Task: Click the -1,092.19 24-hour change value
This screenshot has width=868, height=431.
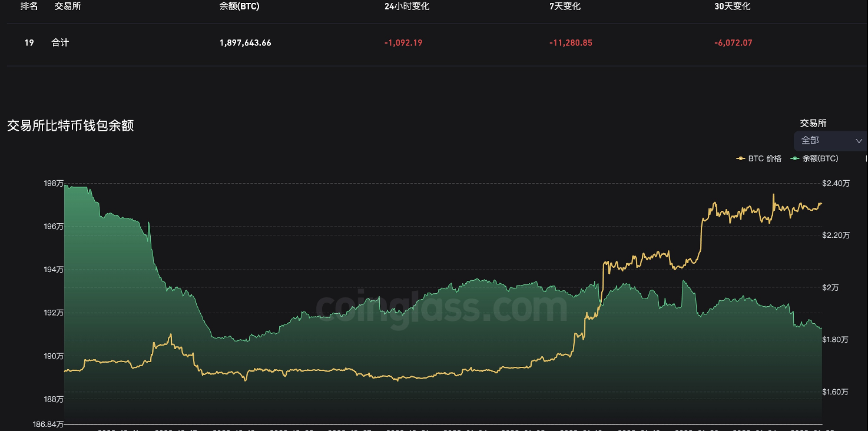Action: [x=403, y=42]
